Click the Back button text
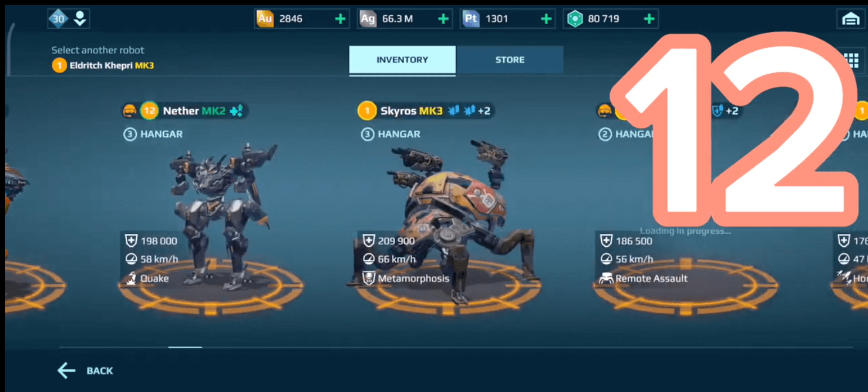The image size is (868, 392). point(100,371)
